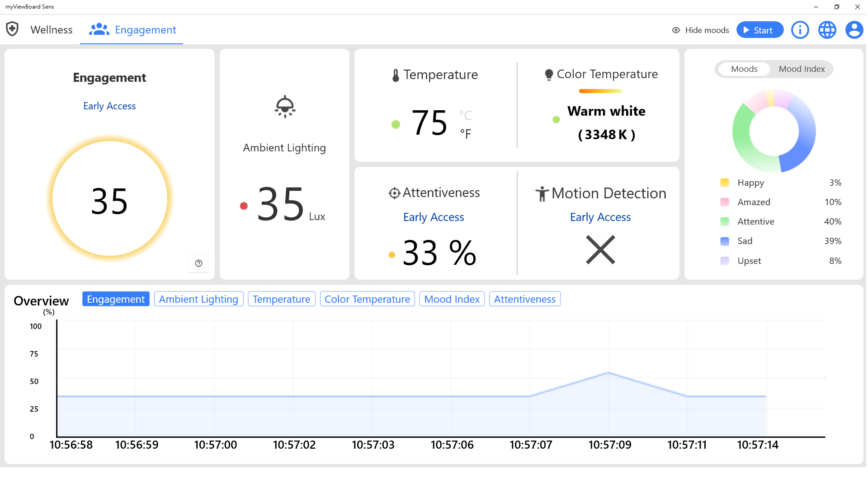Click the Attentiveness target icon
868x488 pixels.
[x=394, y=193]
